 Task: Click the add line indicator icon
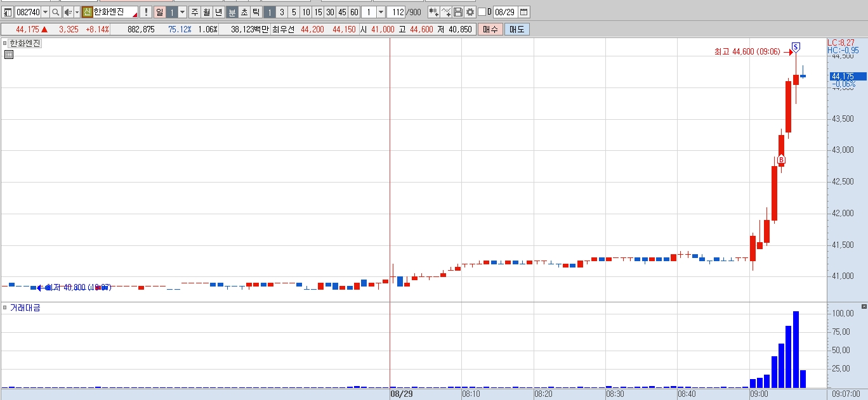coord(447,12)
